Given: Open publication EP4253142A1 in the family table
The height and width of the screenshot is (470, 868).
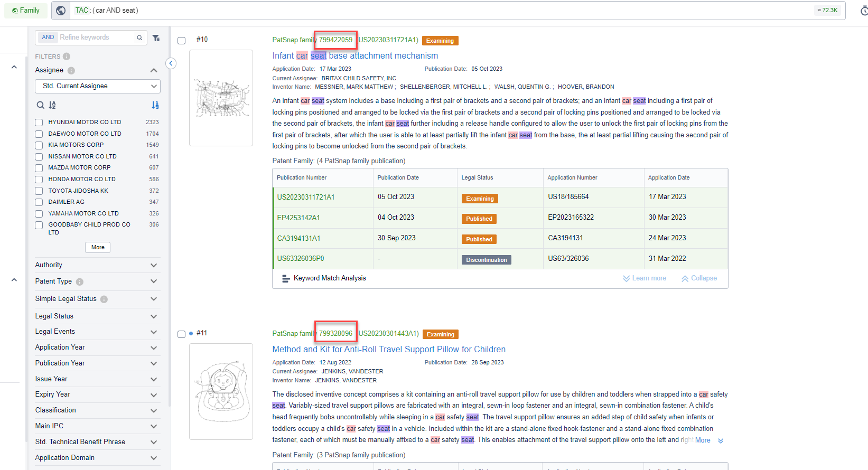Looking at the screenshot, I should click(298, 218).
